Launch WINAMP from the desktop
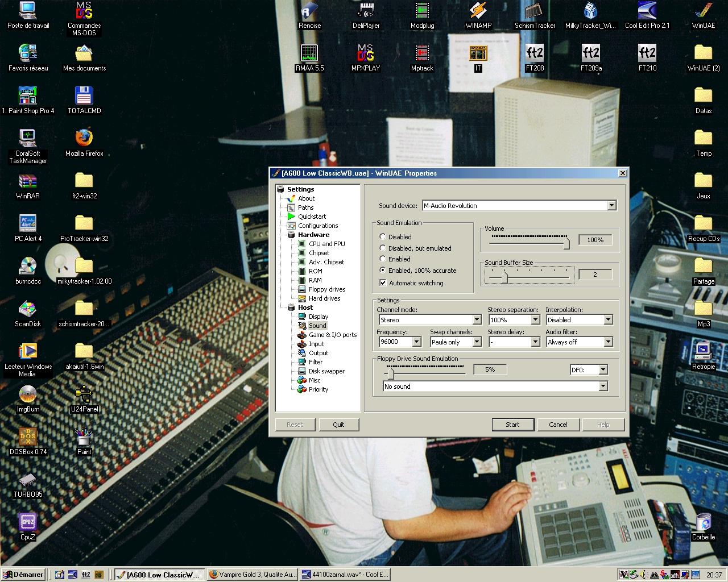Image resolution: width=728 pixels, height=582 pixels. click(x=478, y=15)
